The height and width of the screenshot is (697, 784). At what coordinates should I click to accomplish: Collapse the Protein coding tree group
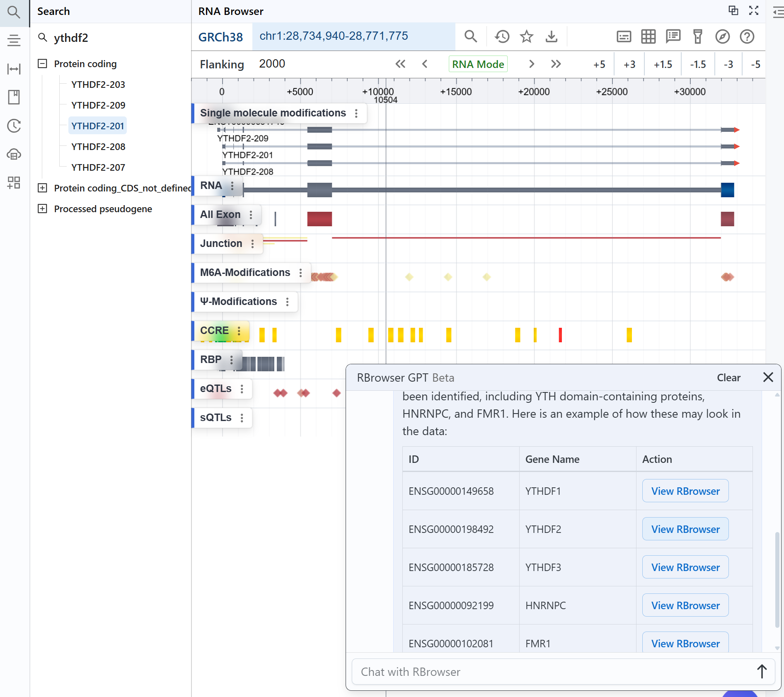(42, 63)
